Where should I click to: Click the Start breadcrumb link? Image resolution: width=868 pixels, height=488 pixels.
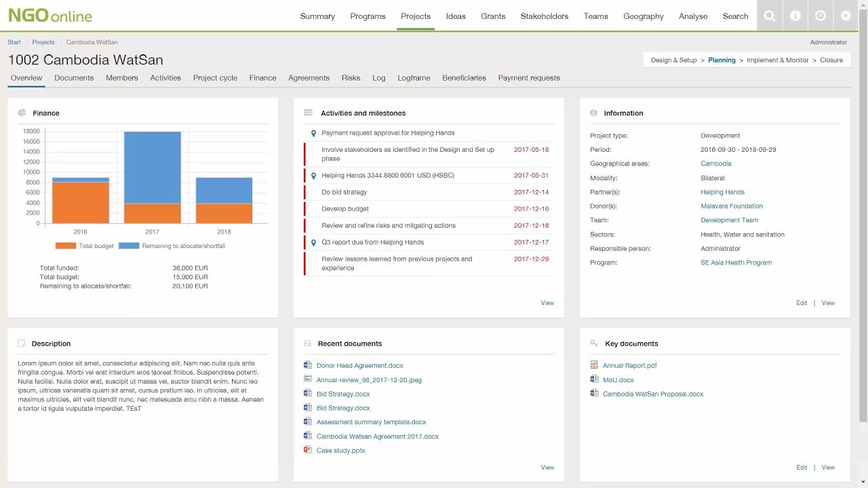point(14,42)
